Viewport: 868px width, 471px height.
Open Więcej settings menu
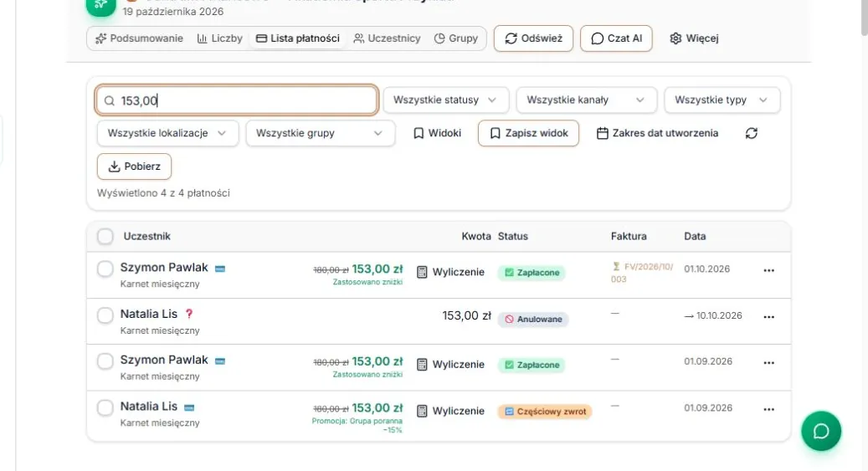tap(694, 38)
